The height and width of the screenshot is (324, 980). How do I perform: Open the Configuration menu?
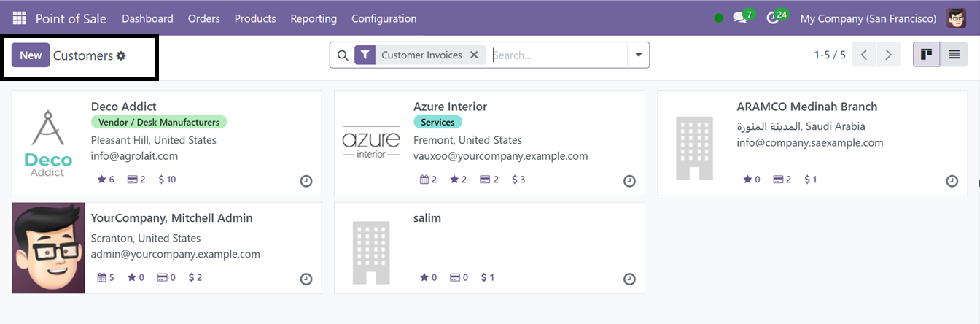384,18
